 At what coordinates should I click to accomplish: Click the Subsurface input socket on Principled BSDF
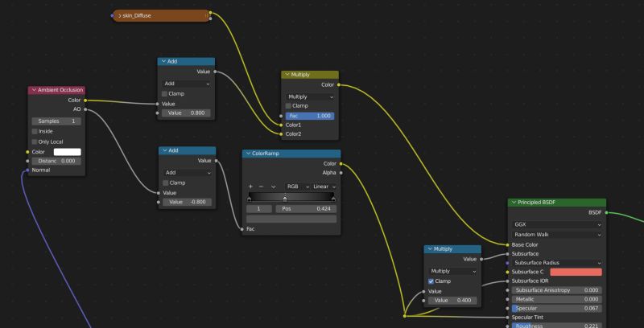(x=508, y=254)
